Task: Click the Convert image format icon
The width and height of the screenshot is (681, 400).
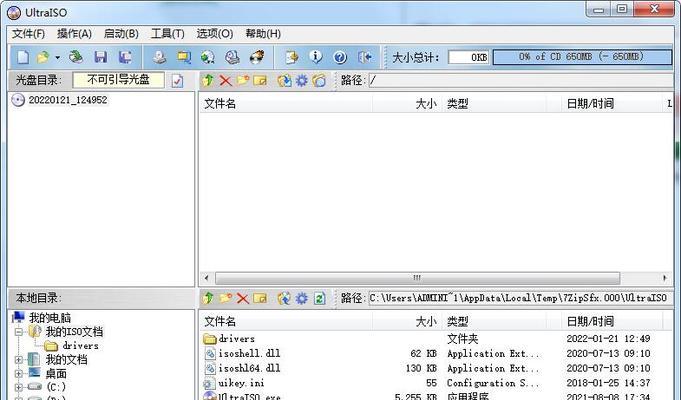Action: click(x=184, y=57)
